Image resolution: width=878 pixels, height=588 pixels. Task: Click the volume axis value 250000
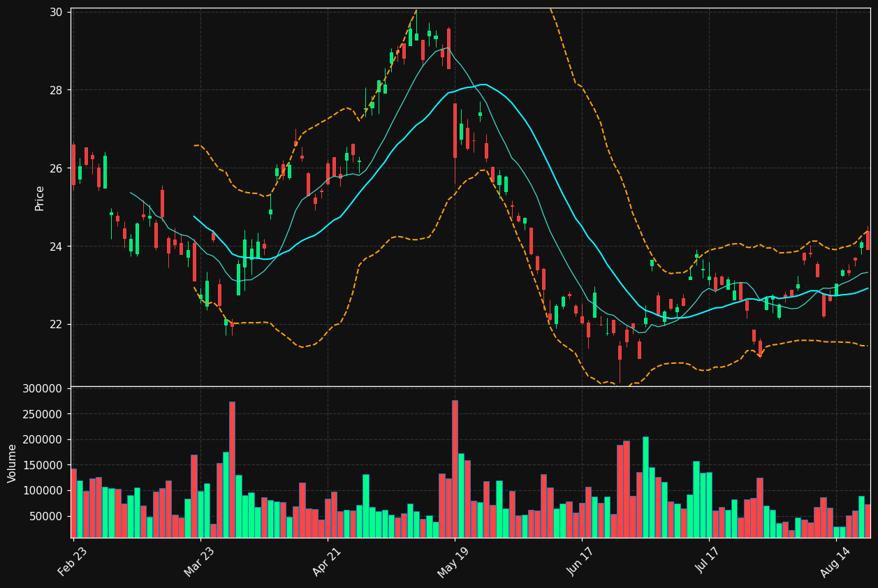pos(43,414)
